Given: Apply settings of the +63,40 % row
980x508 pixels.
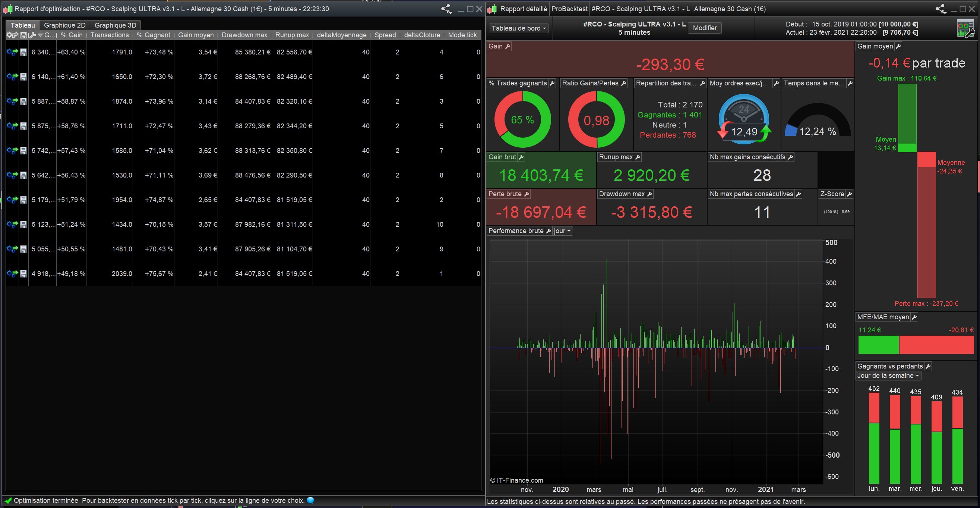Looking at the screenshot, I should pyautogui.click(x=12, y=52).
